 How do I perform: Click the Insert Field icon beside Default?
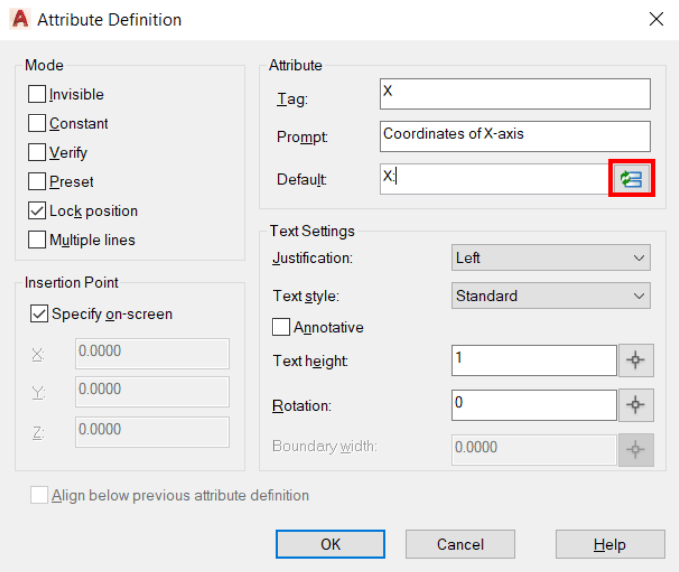[x=631, y=178]
